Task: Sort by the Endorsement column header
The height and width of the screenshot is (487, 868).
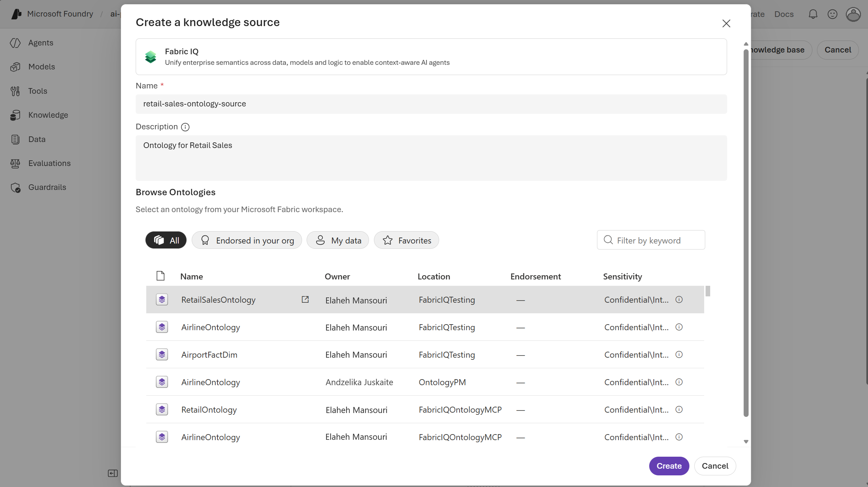Action: (535, 277)
